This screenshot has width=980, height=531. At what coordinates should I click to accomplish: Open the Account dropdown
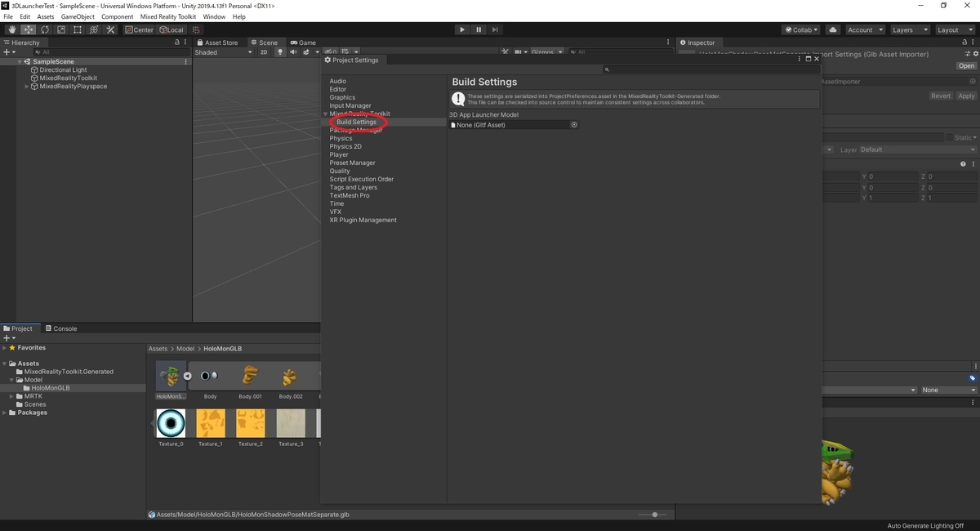(x=864, y=29)
